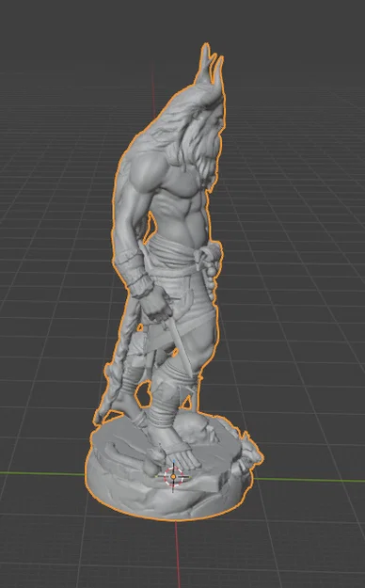This screenshot has width=365, height=588.
Task: Click the 3D cursor crosshair at statue's foot
Action: [x=173, y=477]
